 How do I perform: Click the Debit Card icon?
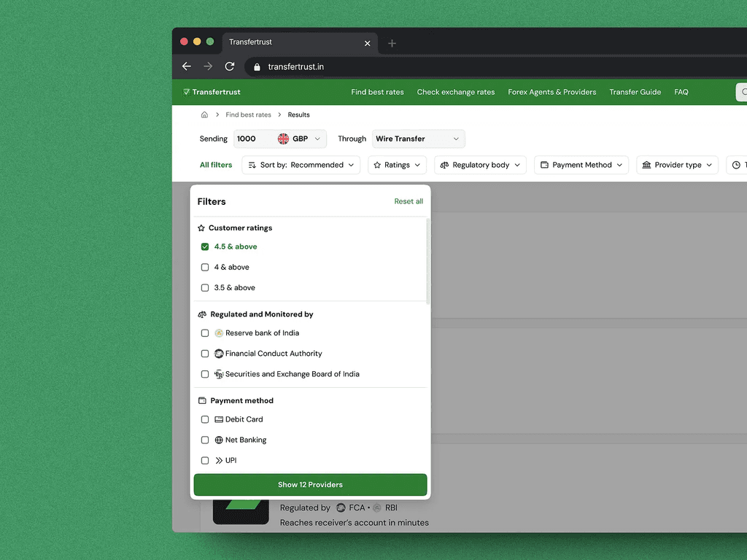[219, 419]
